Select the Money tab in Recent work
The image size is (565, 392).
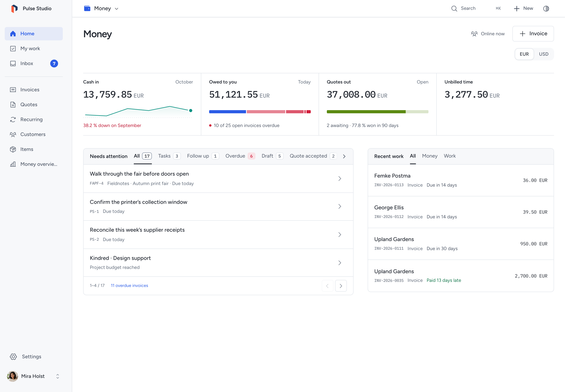tap(429, 156)
